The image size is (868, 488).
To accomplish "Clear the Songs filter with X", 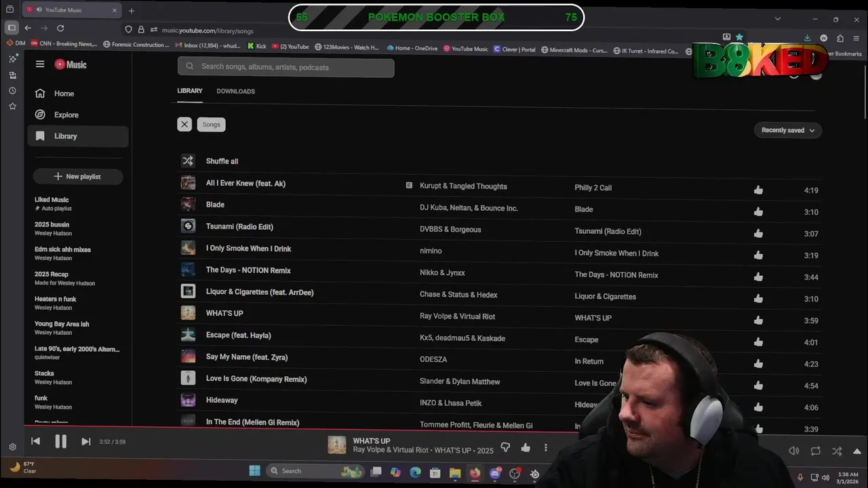I will (x=184, y=125).
